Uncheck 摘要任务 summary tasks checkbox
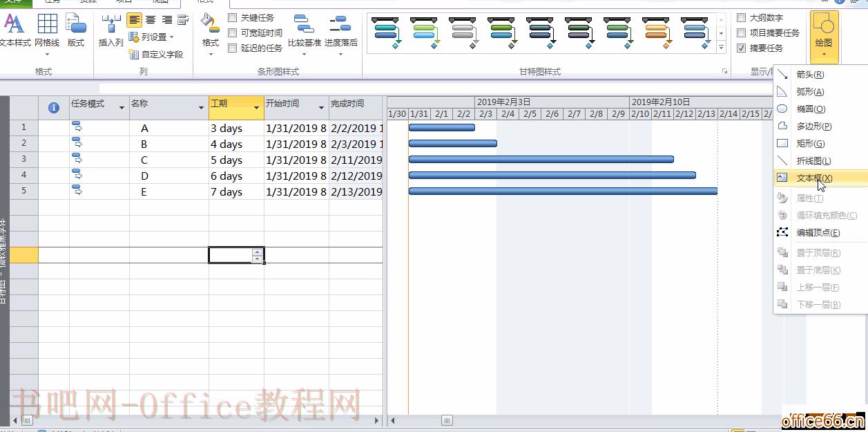Image resolution: width=868 pixels, height=432 pixels. [742, 48]
